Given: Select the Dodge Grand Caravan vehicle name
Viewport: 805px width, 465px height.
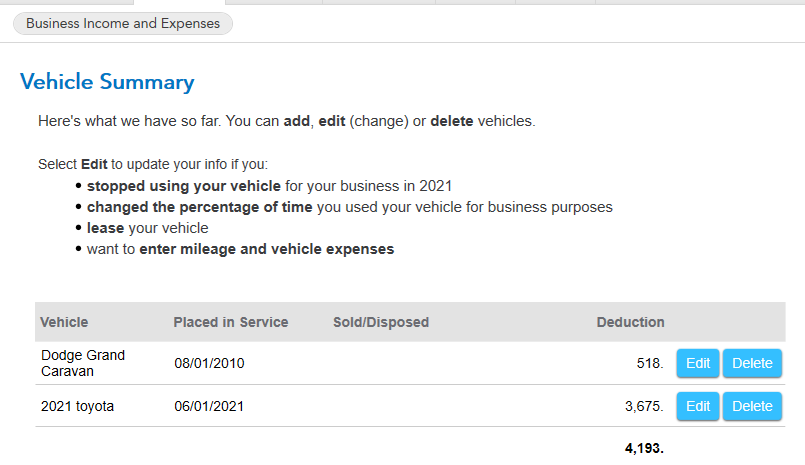Looking at the screenshot, I should pos(83,363).
